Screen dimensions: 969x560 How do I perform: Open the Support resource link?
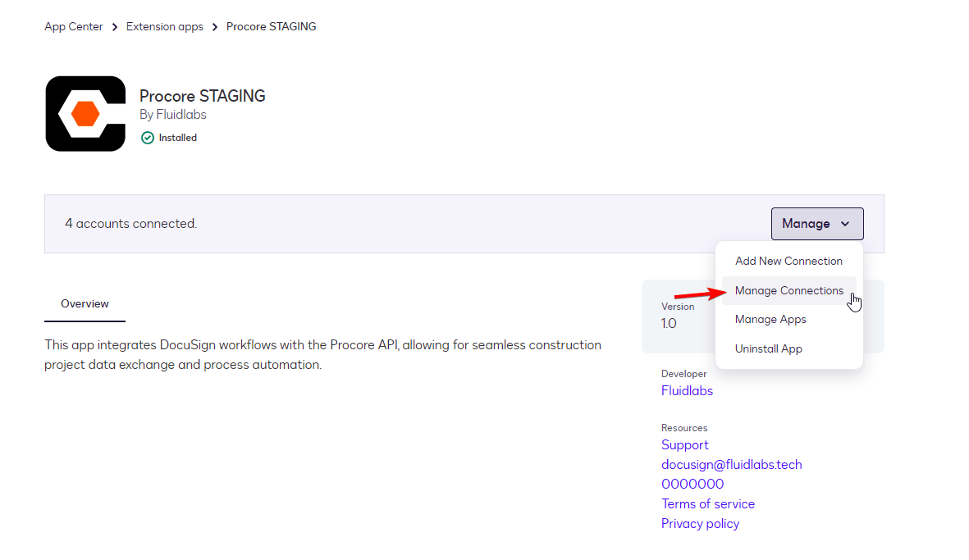pos(684,445)
